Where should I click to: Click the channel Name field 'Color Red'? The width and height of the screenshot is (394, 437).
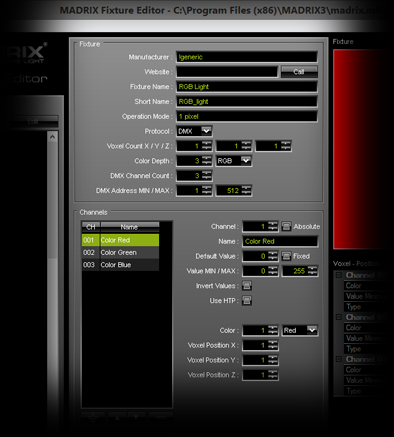coord(280,241)
